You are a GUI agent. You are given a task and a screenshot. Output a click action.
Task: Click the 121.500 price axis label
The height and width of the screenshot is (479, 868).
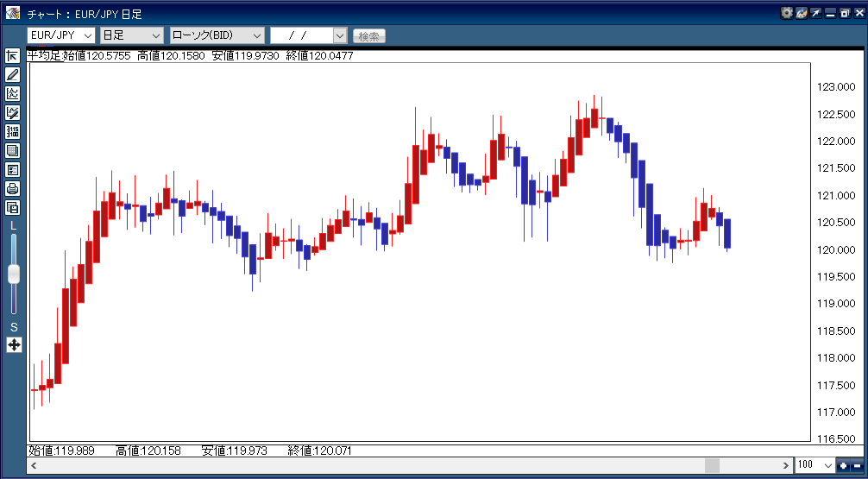coord(836,168)
